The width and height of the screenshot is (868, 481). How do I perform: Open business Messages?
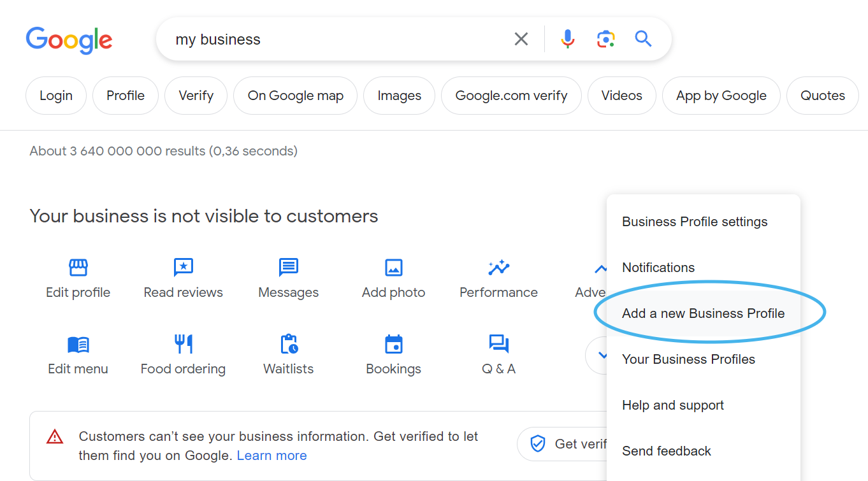pos(288,279)
